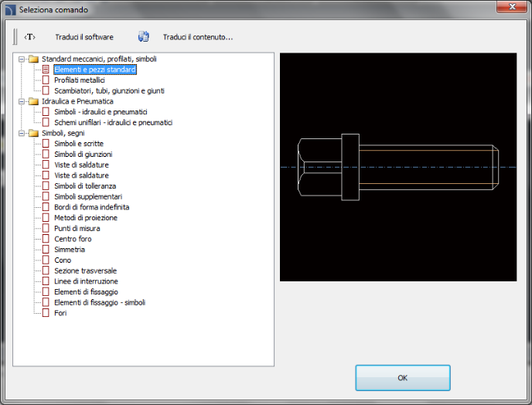Viewport: 532px width, 405px height.
Task: Open Traduci il contenuto... option
Action: pyautogui.click(x=198, y=37)
